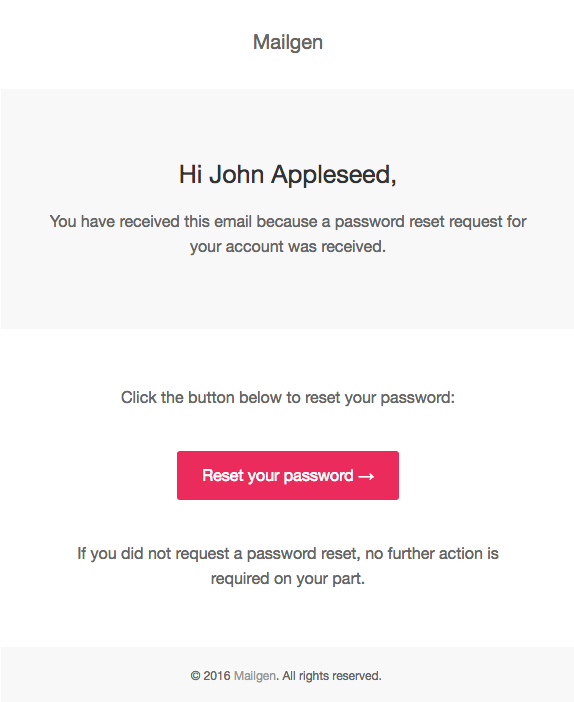Select the name Appleseed in the greeting

point(334,175)
